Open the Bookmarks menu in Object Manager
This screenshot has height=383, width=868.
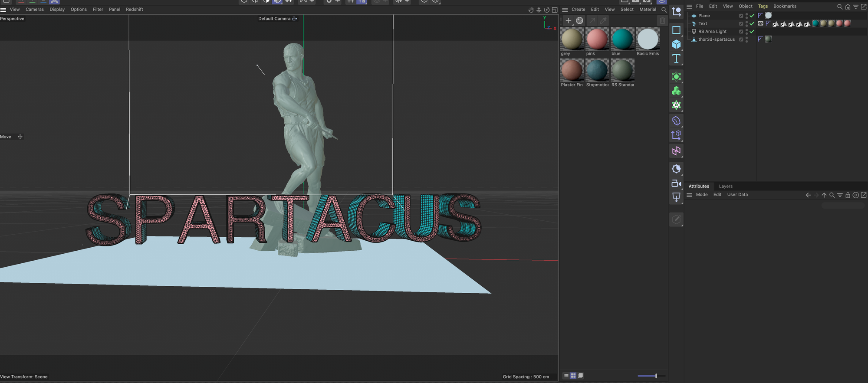(785, 7)
